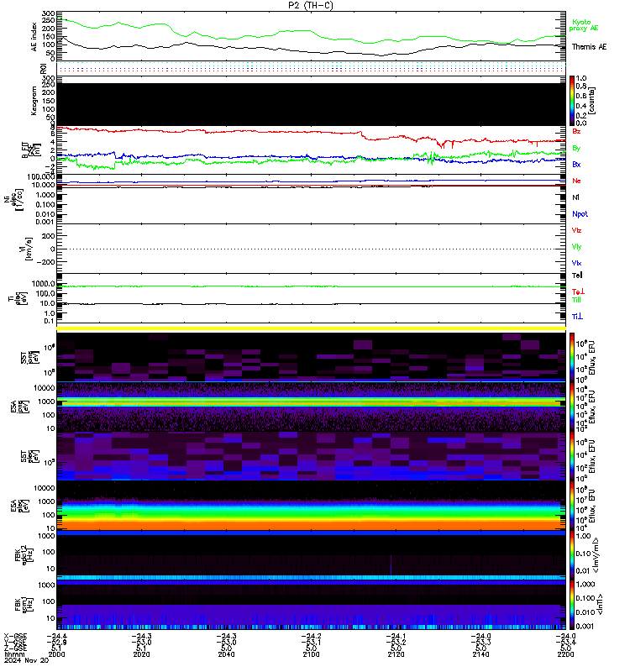Click the Keogram counts color bar
Viewport: 630px width, 672px height.
tap(572, 101)
